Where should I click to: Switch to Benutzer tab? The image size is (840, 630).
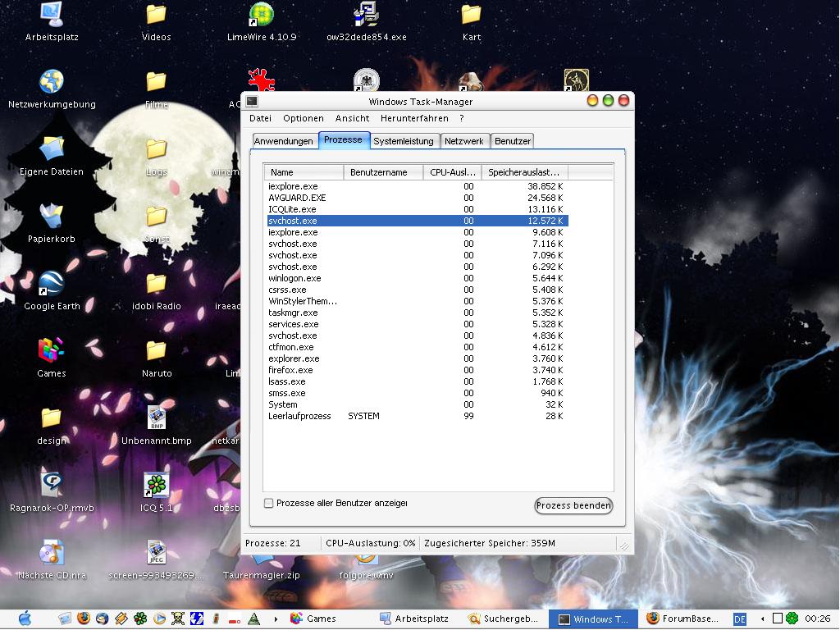pyautogui.click(x=512, y=141)
